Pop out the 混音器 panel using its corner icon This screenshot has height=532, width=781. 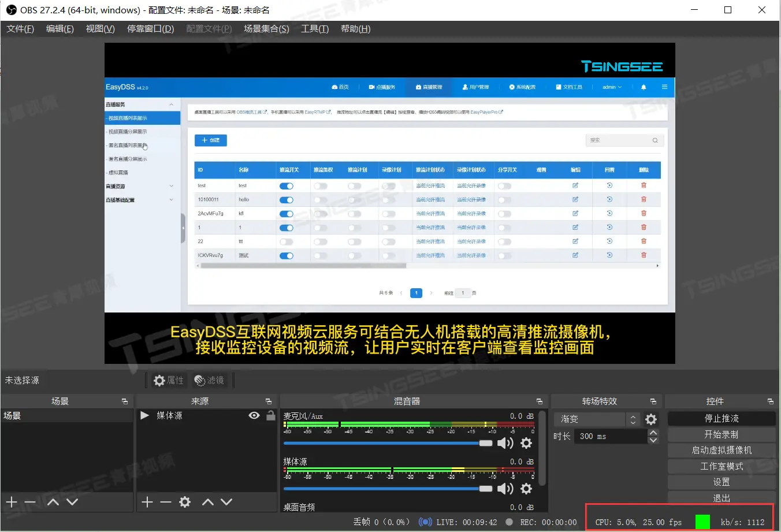(x=538, y=401)
